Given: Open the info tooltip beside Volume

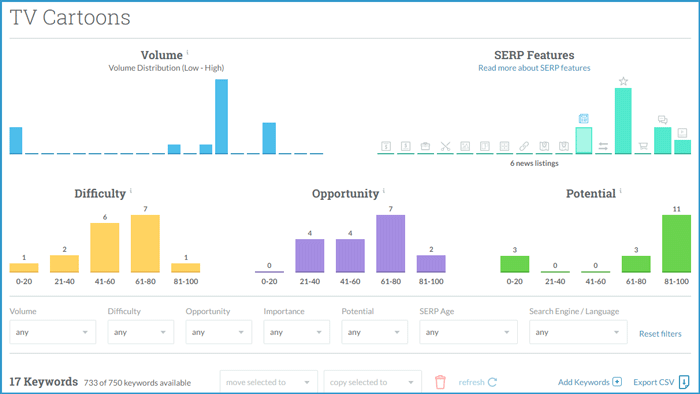Looking at the screenshot, I should (x=188, y=52).
